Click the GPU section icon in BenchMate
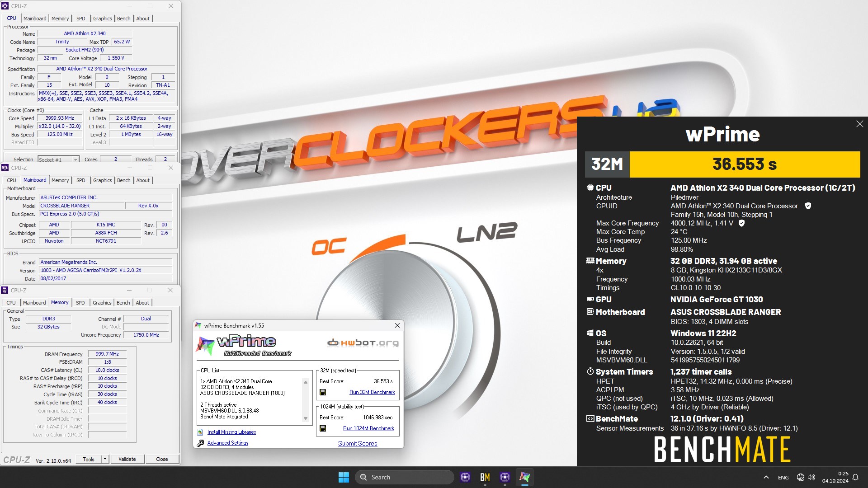The height and width of the screenshot is (488, 868). (590, 299)
